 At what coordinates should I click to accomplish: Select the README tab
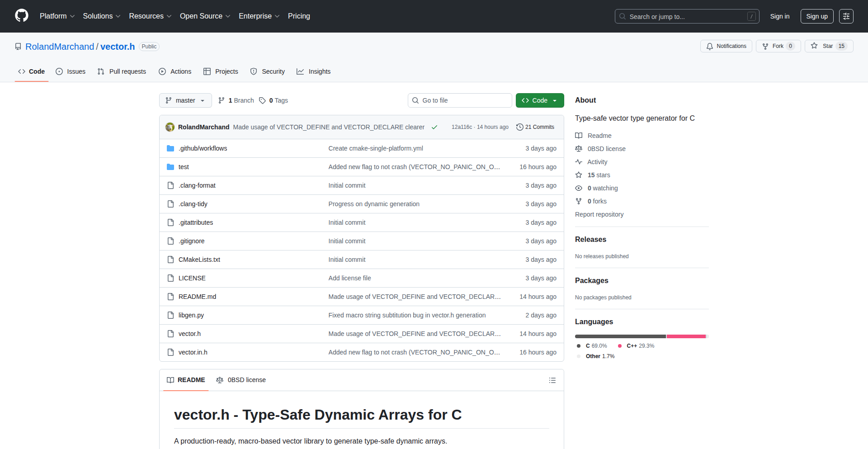tap(186, 380)
